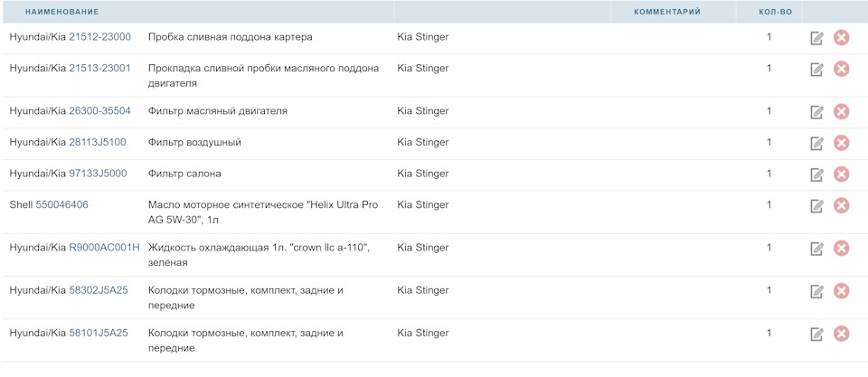Image resolution: width=868 pixels, height=377 pixels.
Task: Follow the Shell 550046406 link
Action: tap(61, 204)
